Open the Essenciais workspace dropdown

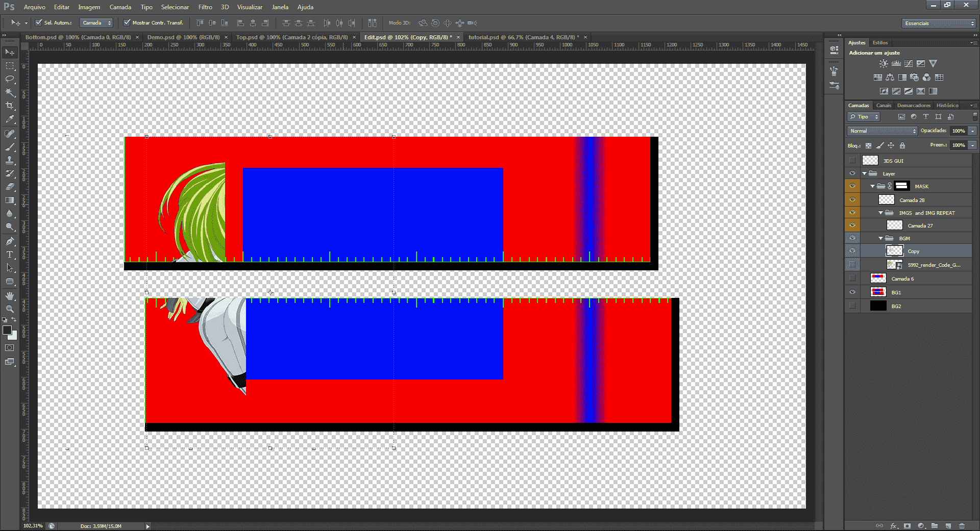[939, 23]
